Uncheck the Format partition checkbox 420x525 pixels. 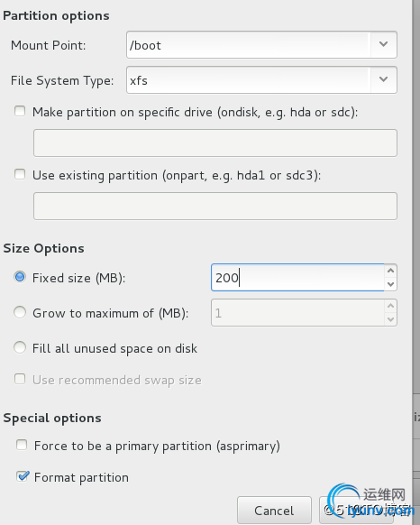[23, 476]
